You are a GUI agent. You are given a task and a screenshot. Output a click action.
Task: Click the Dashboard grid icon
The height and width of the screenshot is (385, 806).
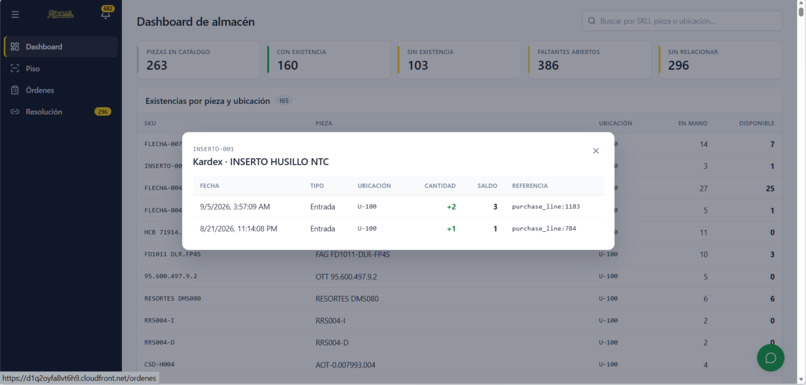coord(15,47)
